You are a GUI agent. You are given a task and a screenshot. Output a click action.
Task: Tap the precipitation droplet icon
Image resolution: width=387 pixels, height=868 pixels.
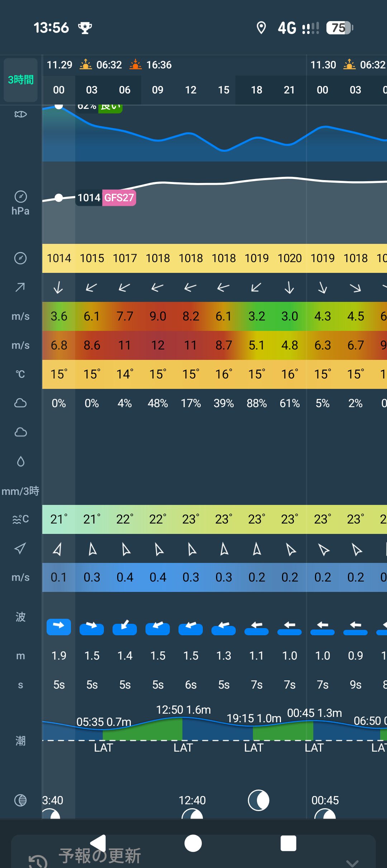coord(20,461)
